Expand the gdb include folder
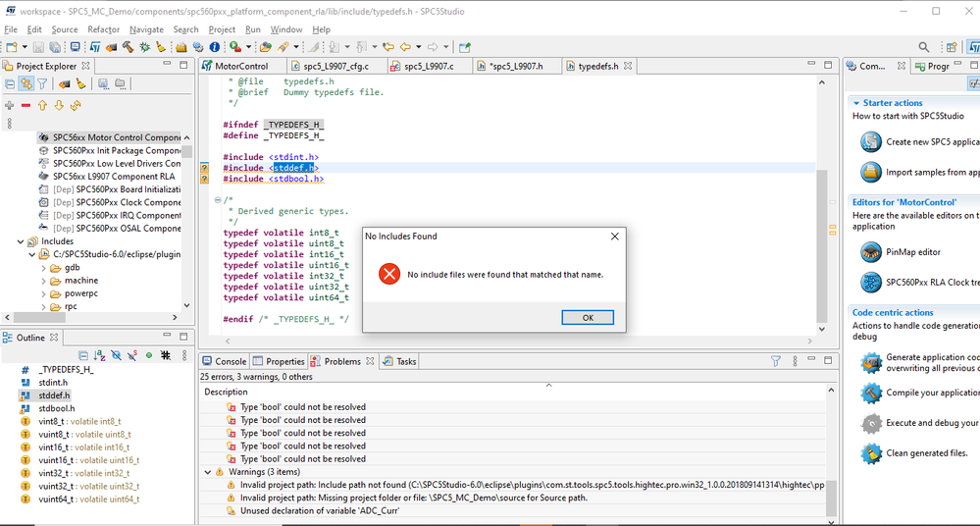Viewport: 980px width, 526px height. 44,268
